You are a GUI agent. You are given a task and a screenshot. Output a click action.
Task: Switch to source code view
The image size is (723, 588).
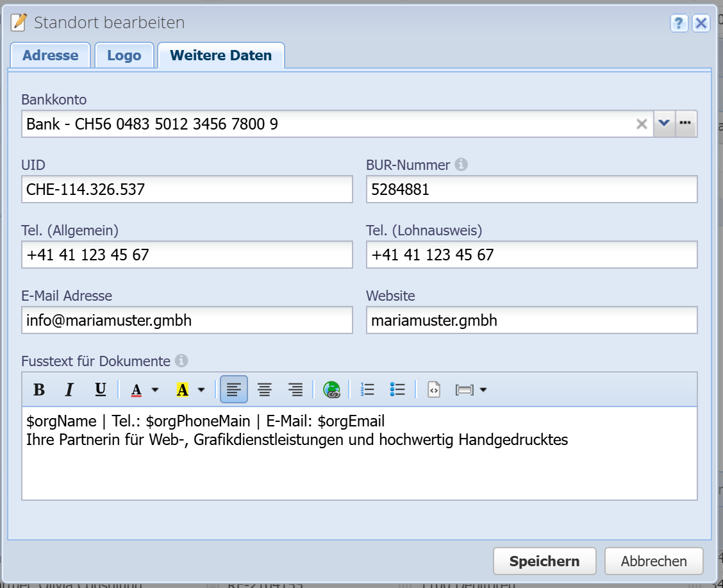(434, 389)
